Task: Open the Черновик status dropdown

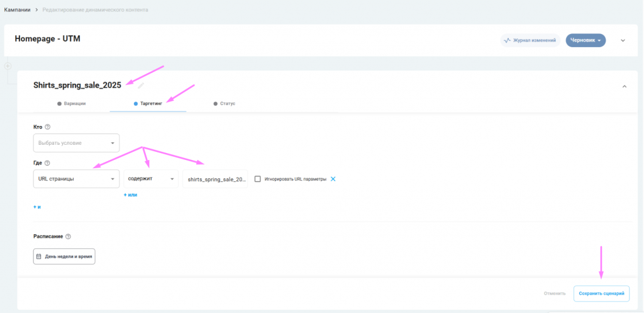Action: point(585,40)
